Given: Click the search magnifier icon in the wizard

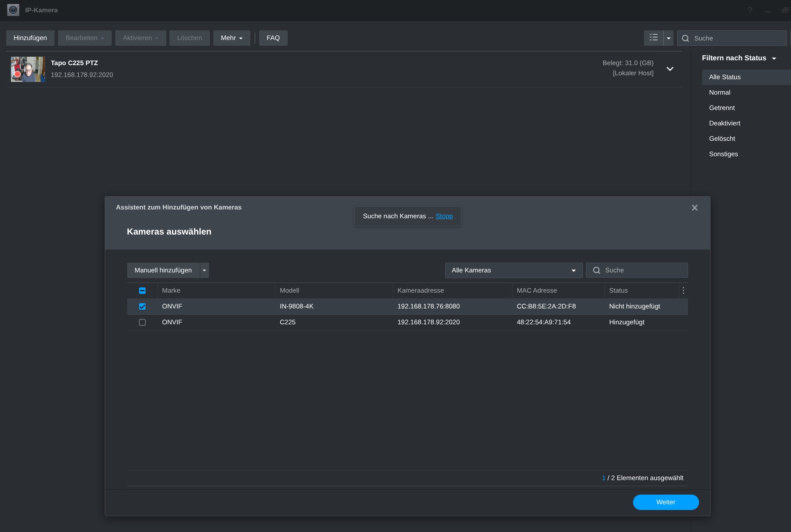Looking at the screenshot, I should (597, 270).
